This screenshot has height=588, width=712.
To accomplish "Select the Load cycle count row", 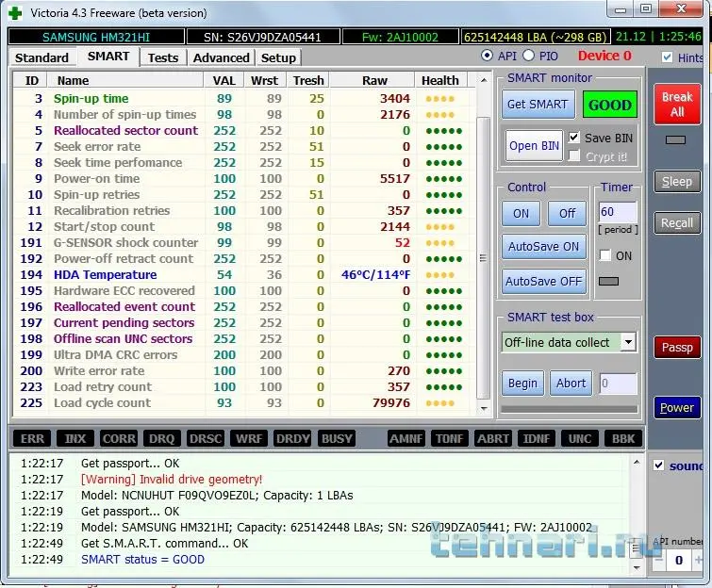I will pyautogui.click(x=245, y=403).
